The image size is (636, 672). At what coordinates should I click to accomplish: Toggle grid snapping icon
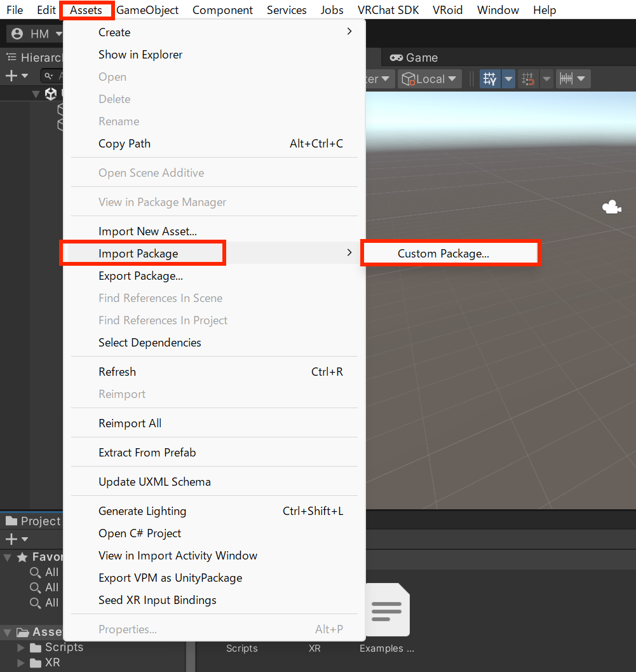[490, 79]
